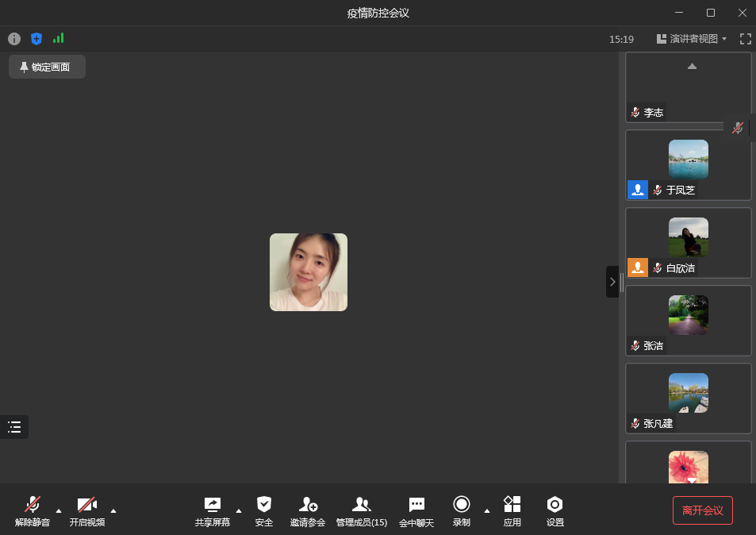
Task: Open in-meeting chat (会中聊天)
Action: pyautogui.click(x=416, y=510)
